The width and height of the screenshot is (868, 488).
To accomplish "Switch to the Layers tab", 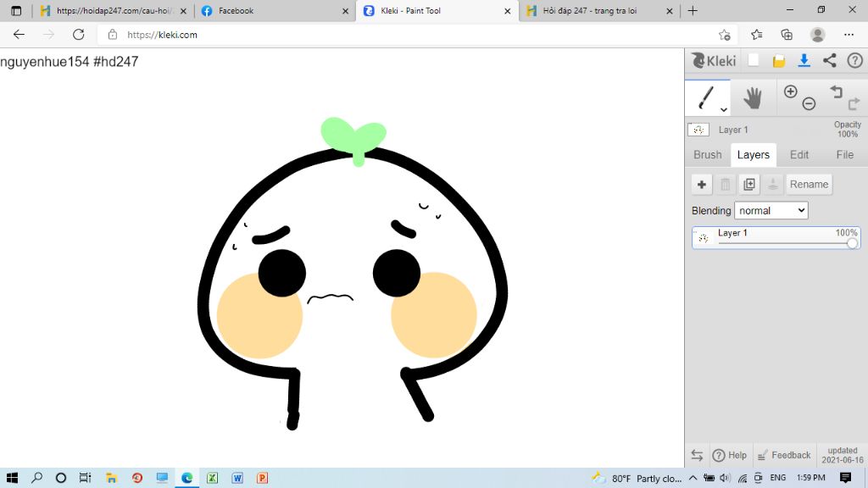I will tap(754, 155).
